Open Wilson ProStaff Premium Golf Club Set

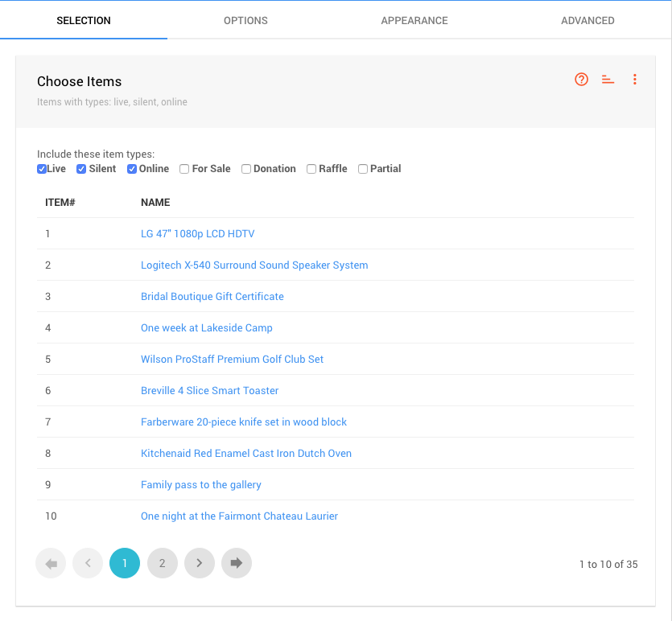coord(232,360)
